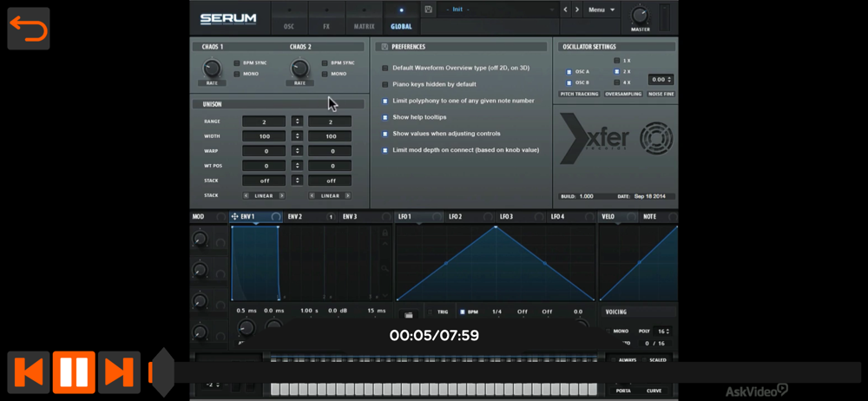Click the Chaos 2 Rate knob
Screen dimensions: 868x401
tap(299, 69)
